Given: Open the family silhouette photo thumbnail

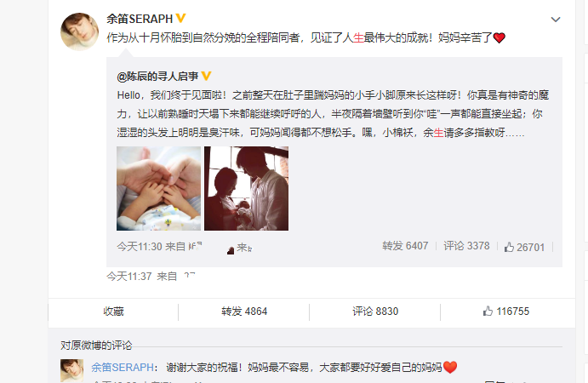Looking at the screenshot, I should coord(247,188).
